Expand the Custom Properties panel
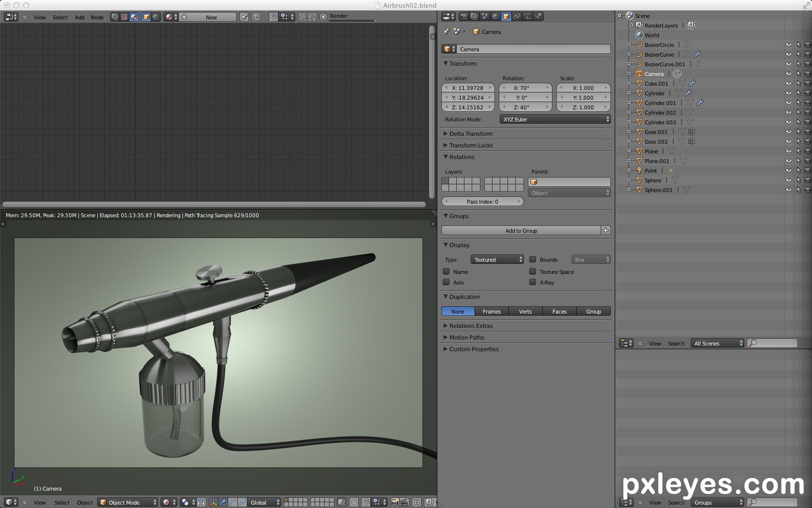Viewport: 812px width, 508px height. click(x=446, y=349)
